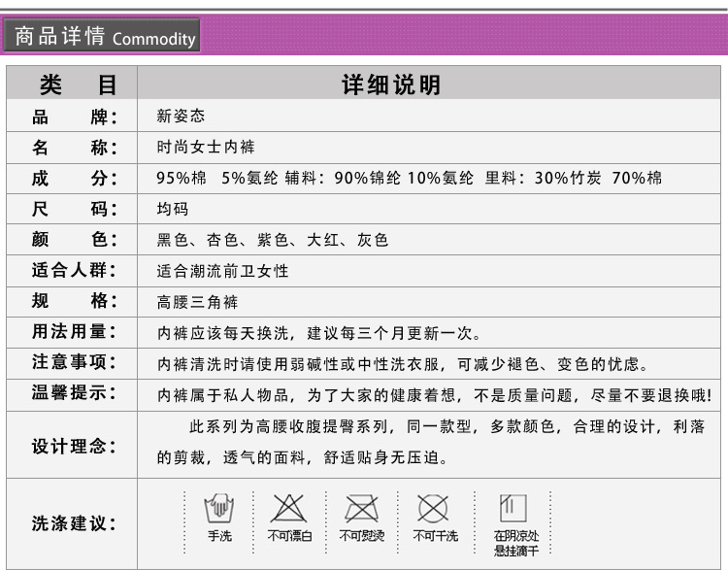Click the product name 时尚女士内裤

tap(206, 147)
